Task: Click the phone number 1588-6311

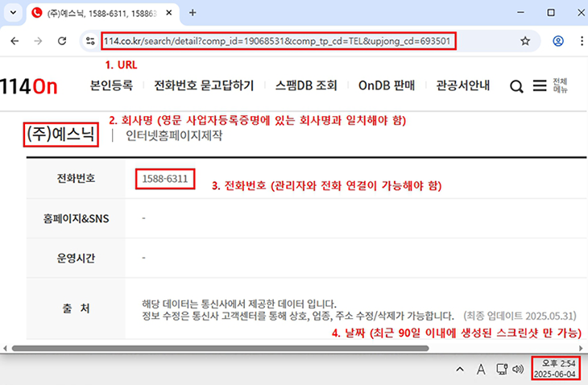Action: (x=165, y=179)
